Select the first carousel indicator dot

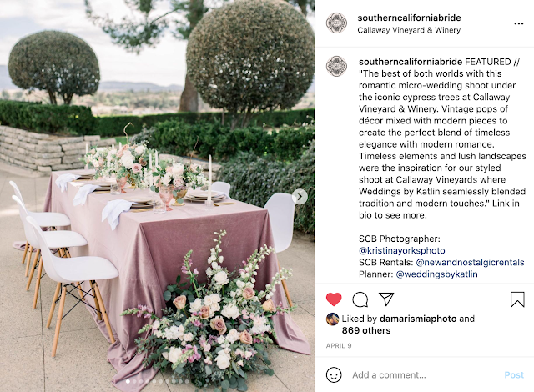click(x=128, y=381)
